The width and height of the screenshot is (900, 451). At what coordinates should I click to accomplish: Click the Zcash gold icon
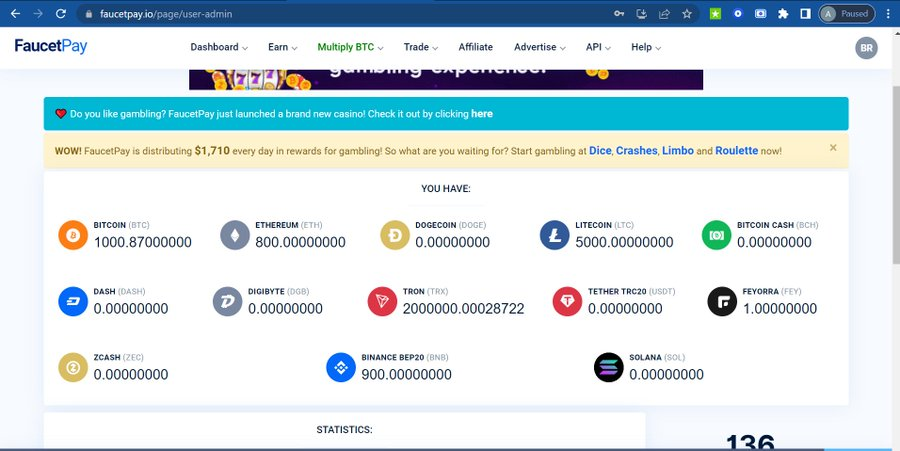pos(73,367)
